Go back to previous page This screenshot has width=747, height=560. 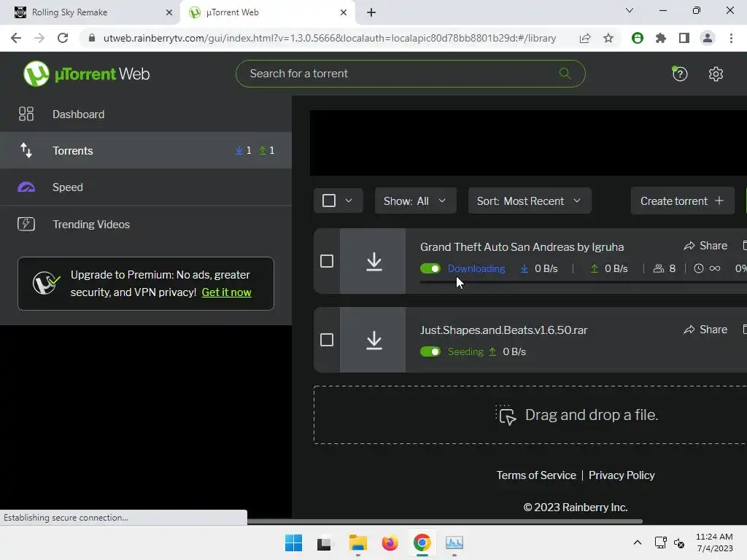[x=16, y=38]
